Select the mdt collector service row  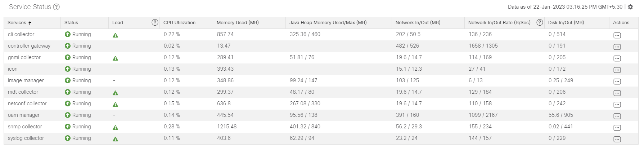click(x=321, y=92)
